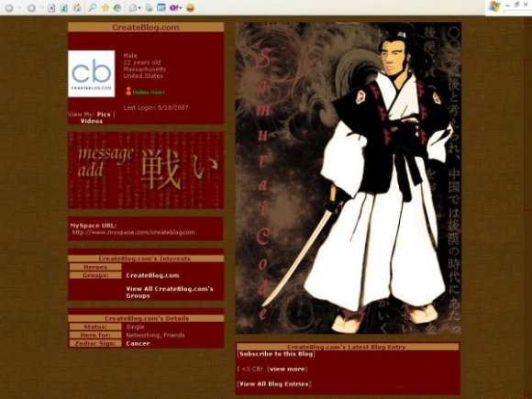The width and height of the screenshot is (532, 399).
Task: Expand the Mail icon dropdown arrow
Action: coord(139,8)
